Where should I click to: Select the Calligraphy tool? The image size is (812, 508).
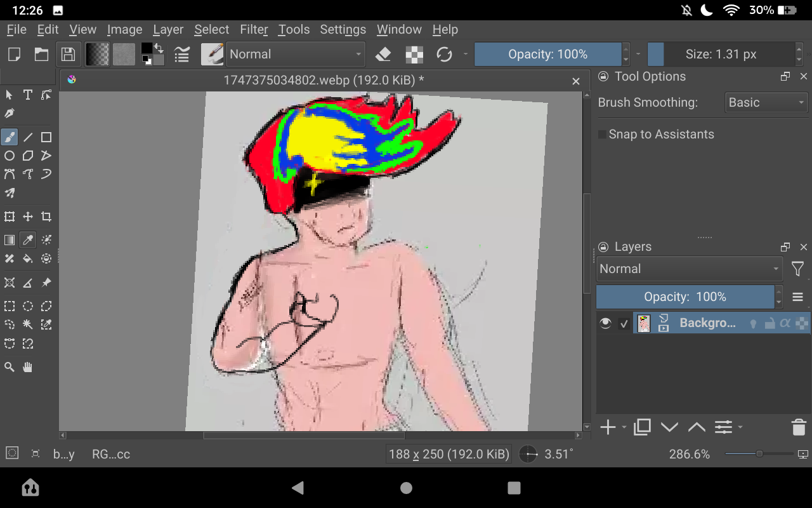pyautogui.click(x=10, y=113)
